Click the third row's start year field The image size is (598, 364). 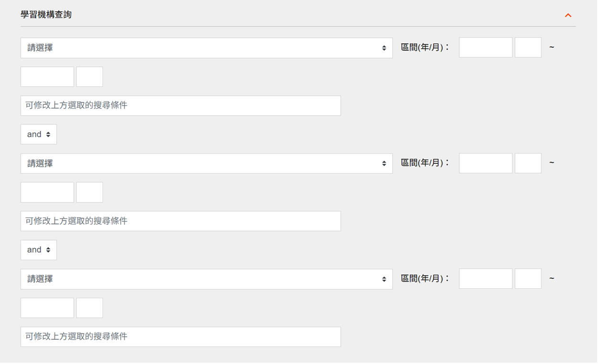click(x=485, y=279)
